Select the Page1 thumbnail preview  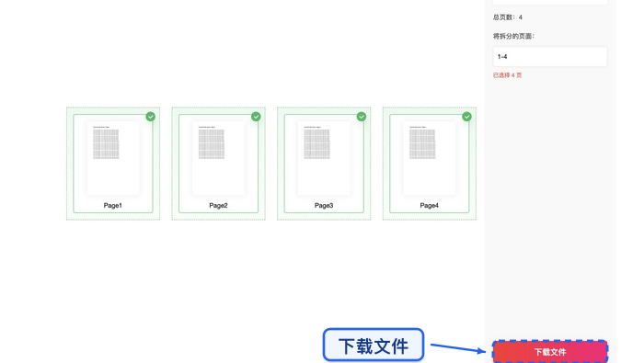pyautogui.click(x=113, y=158)
